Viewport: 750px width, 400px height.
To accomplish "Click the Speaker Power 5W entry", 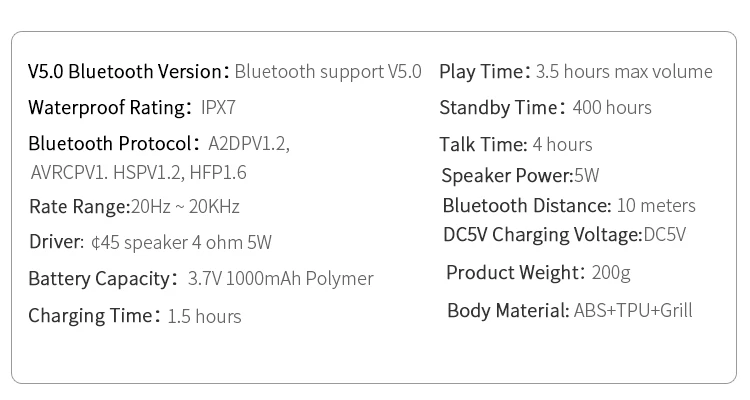I will click(x=520, y=175).
